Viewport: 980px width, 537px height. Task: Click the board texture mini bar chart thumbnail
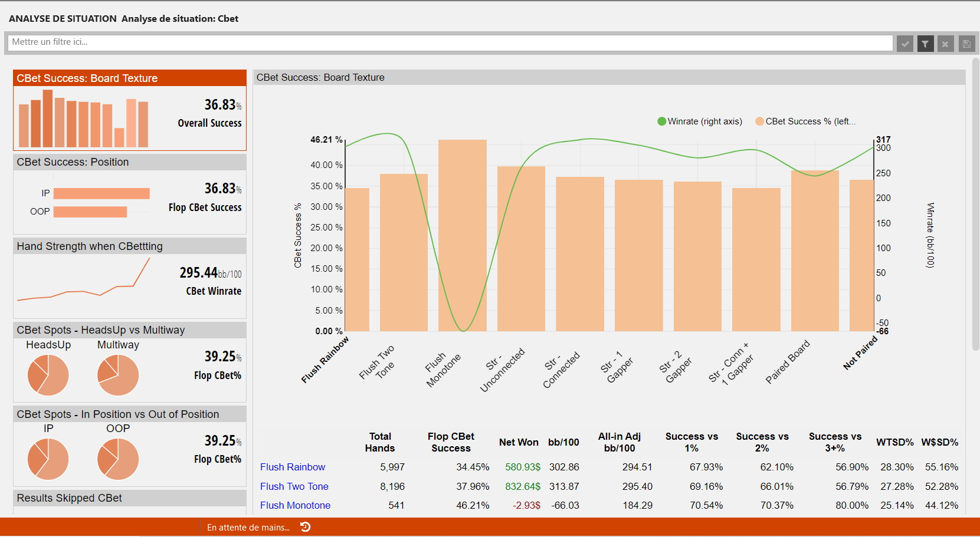tap(83, 118)
